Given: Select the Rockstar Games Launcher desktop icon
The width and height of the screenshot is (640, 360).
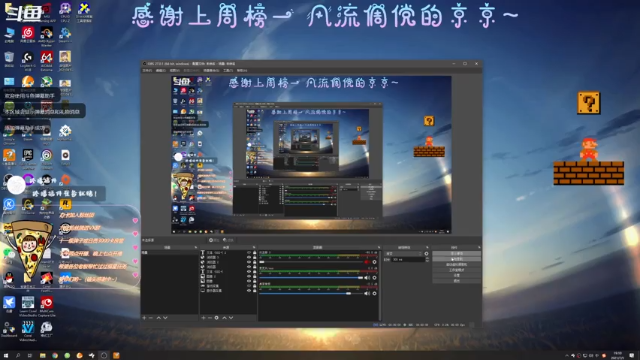Looking at the screenshot, I should (x=65, y=204).
